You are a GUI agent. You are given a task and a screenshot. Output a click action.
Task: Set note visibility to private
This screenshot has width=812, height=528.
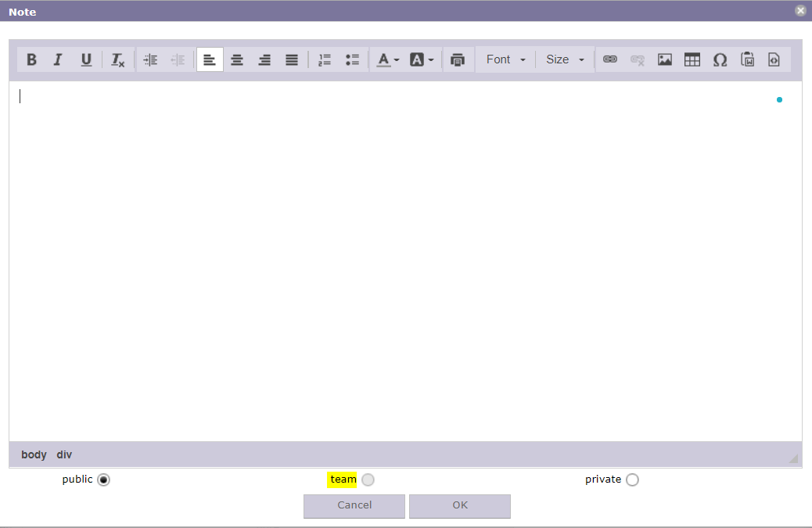pos(632,480)
